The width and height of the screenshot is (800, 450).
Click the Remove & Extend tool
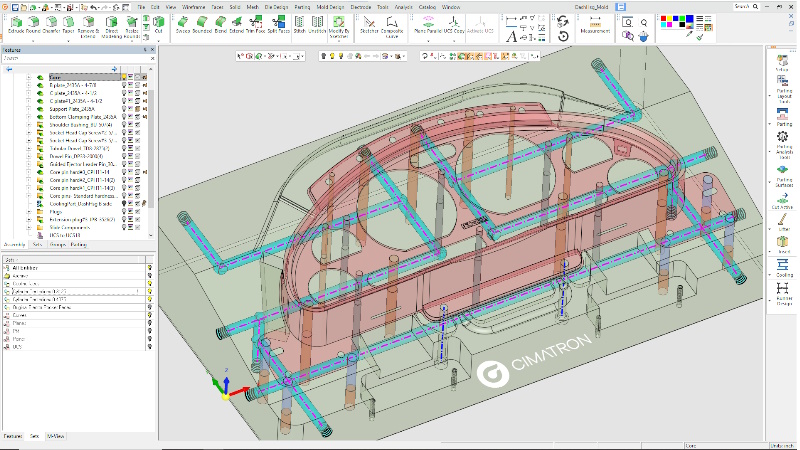[x=88, y=27]
